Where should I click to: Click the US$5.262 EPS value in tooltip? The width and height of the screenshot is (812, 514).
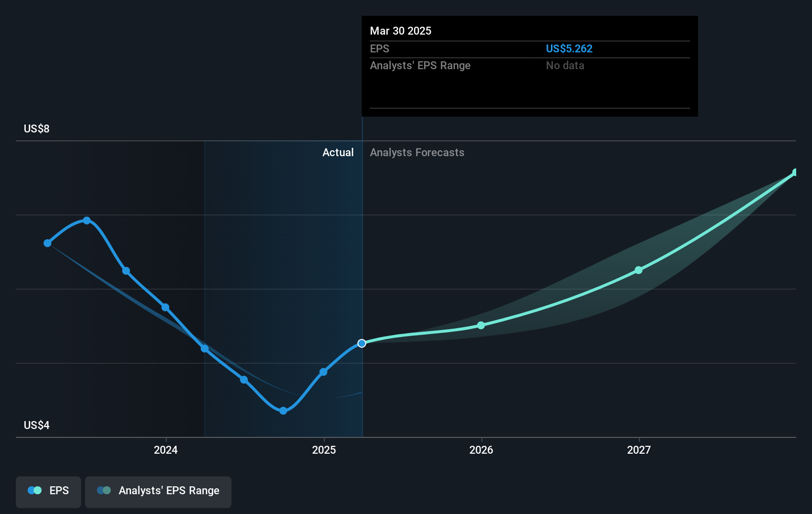(x=569, y=48)
